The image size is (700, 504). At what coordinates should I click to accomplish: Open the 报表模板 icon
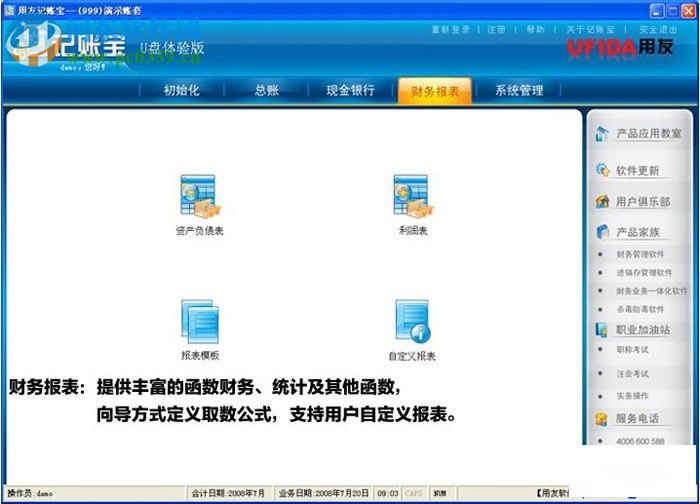click(200, 321)
